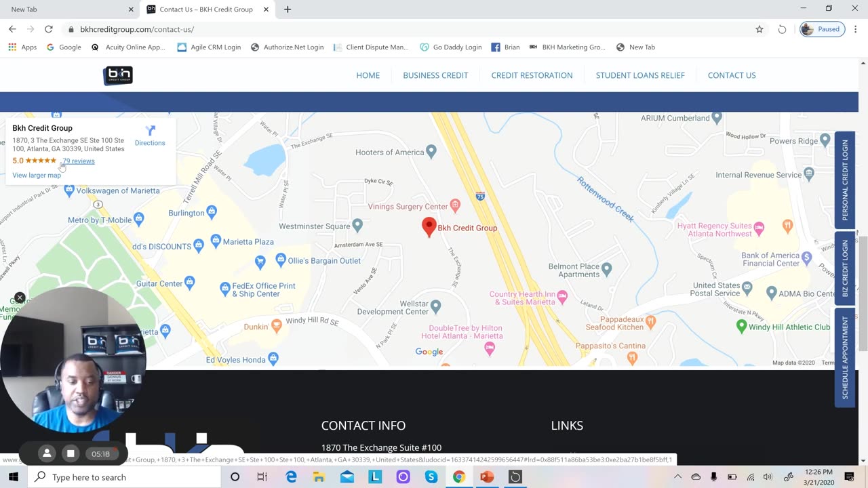
Task: Open BIZ CREDIT LOGIN side tab
Action: (x=845, y=268)
